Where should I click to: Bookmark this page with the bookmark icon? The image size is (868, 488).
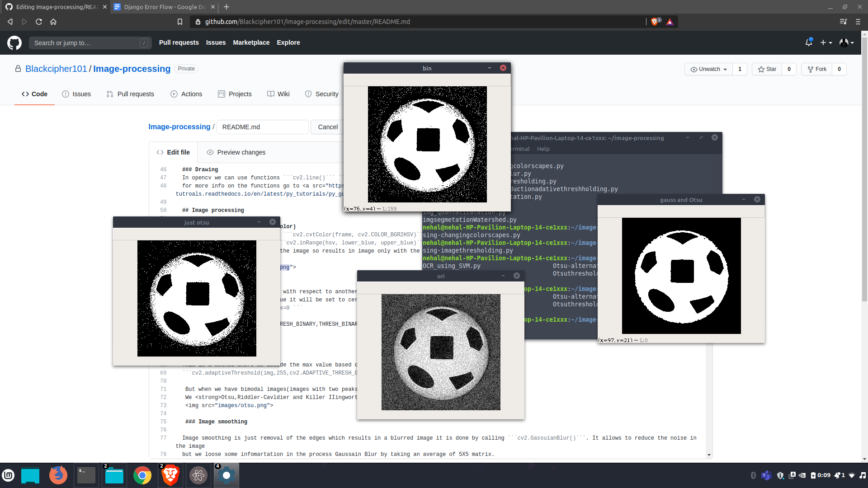click(180, 22)
